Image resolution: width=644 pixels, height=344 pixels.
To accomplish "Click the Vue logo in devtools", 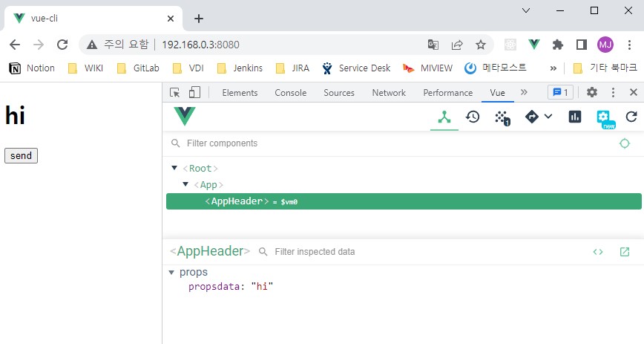I will [x=185, y=117].
